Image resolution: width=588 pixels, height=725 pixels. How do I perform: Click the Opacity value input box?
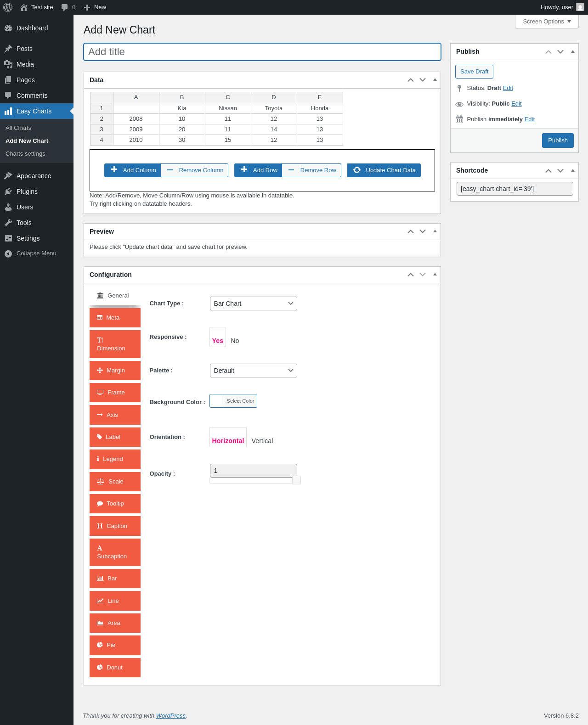(x=254, y=471)
